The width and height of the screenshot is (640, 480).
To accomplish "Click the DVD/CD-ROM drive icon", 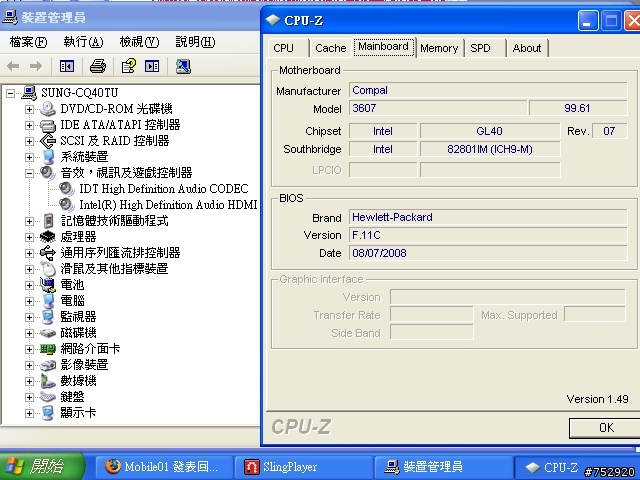I will 48,109.
